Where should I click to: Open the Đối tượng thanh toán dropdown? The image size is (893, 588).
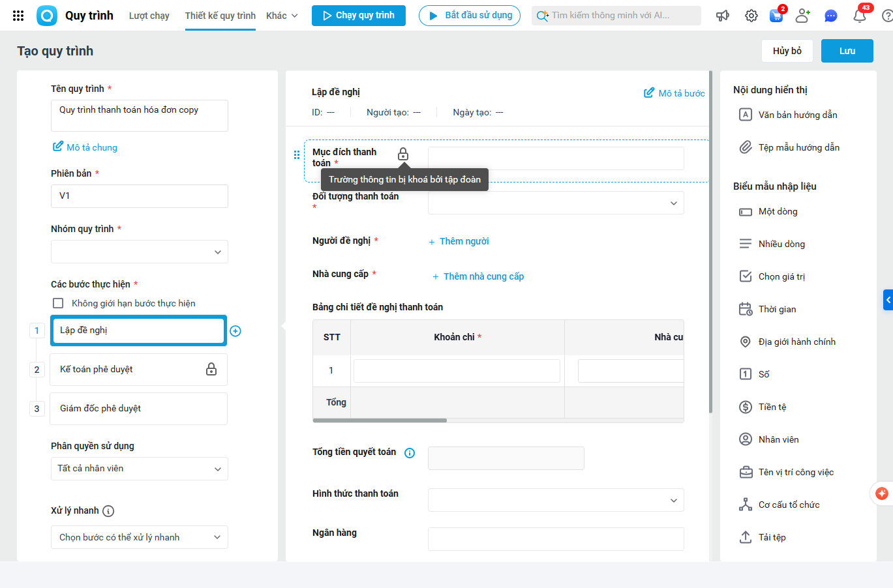pyautogui.click(x=556, y=203)
